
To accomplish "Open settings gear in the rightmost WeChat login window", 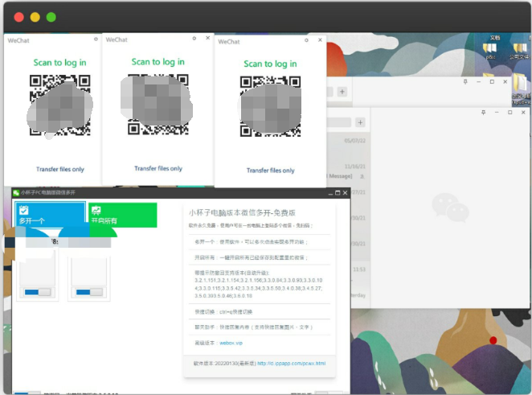I will [307, 39].
